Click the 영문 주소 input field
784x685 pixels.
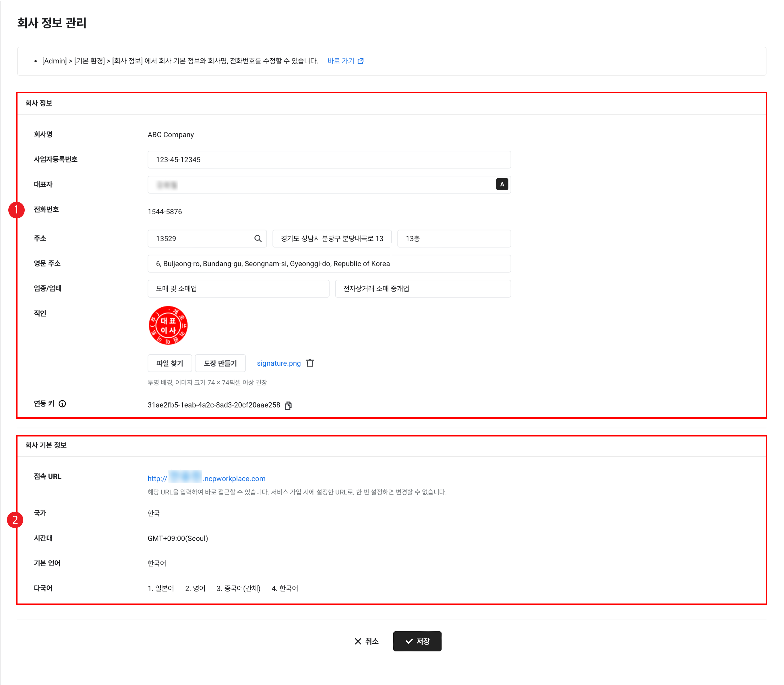pyautogui.click(x=329, y=263)
